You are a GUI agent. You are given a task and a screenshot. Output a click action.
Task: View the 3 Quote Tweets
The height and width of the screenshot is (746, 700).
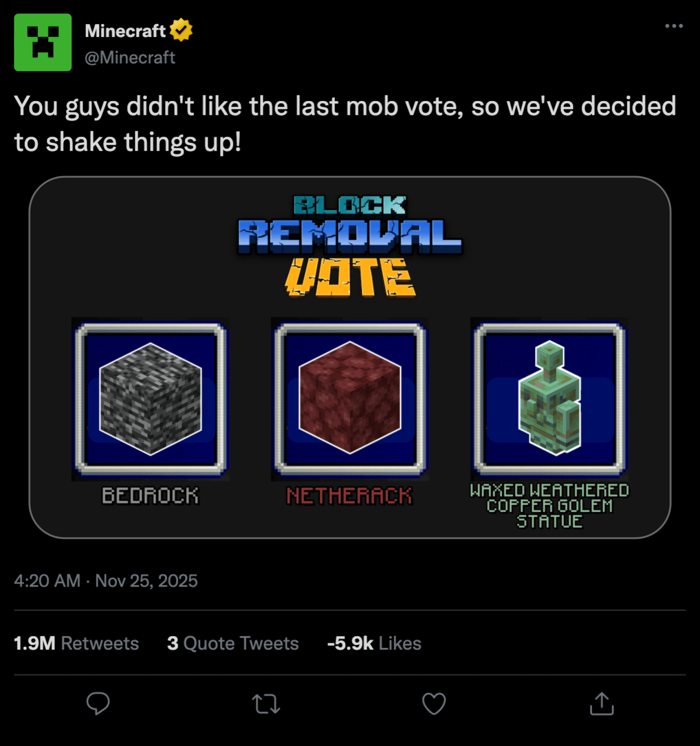point(233,643)
